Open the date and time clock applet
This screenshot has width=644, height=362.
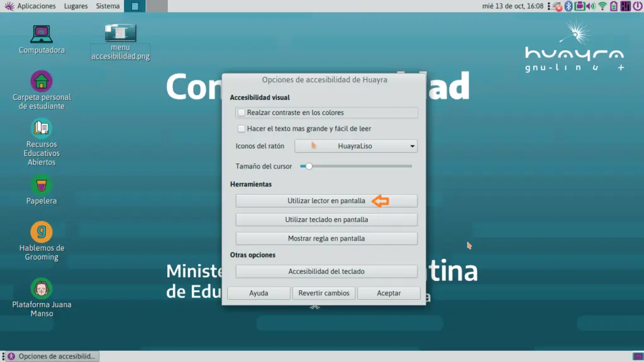[513, 6]
